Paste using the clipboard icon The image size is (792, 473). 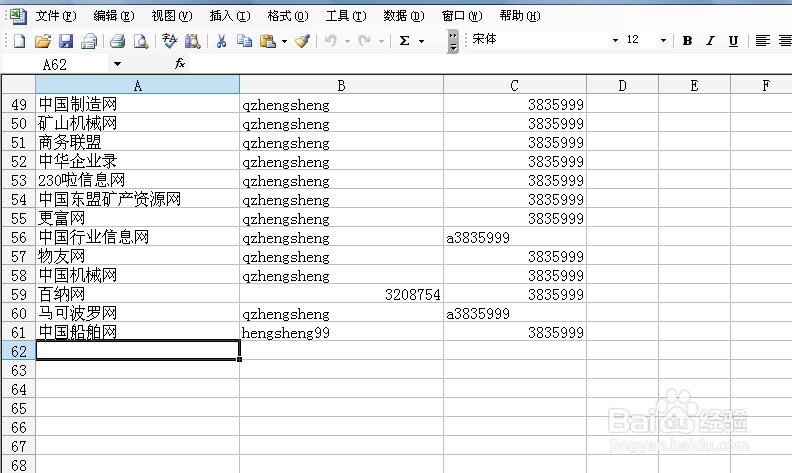pyautogui.click(x=268, y=40)
